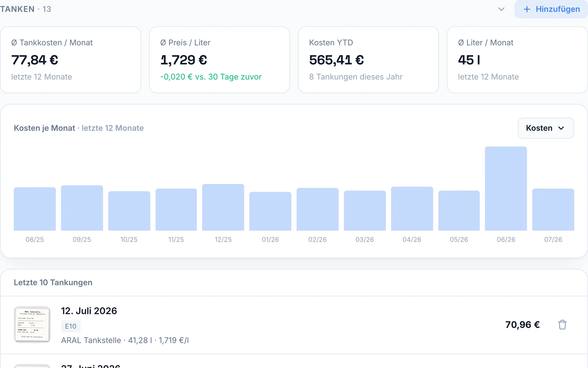Screen dimensions: 588x368
Task: Open the Kosten chart dropdown
Action: pyautogui.click(x=546, y=128)
